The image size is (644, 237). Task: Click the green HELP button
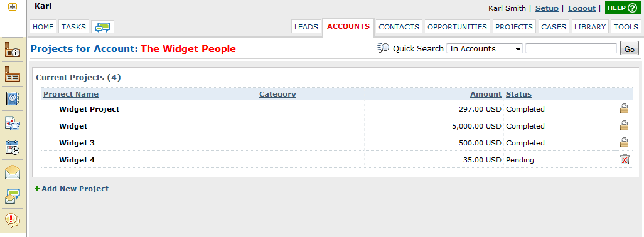[623, 8]
